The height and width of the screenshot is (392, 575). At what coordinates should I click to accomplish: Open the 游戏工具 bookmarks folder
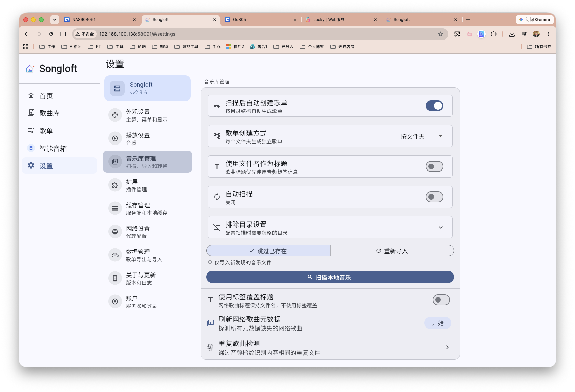(x=186, y=47)
